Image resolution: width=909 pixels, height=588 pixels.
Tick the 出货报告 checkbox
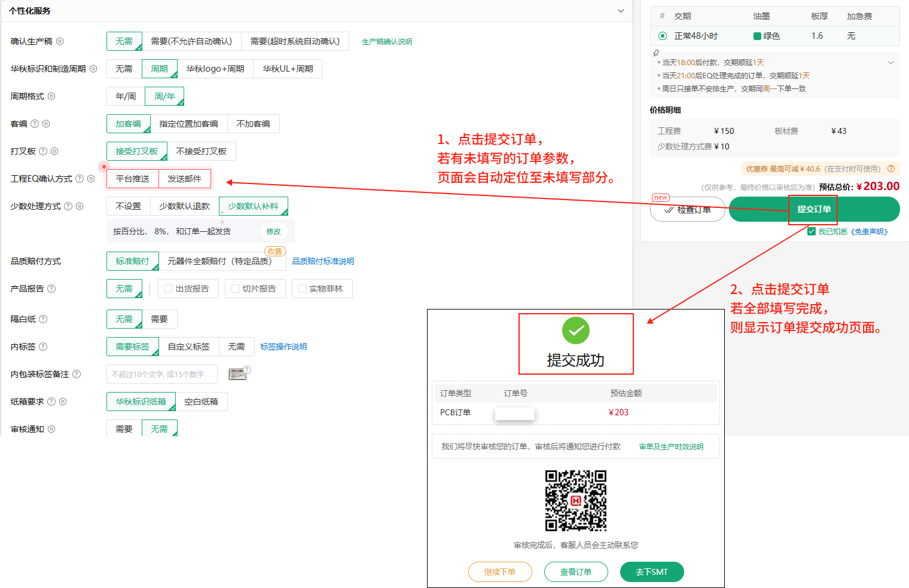[169, 289]
